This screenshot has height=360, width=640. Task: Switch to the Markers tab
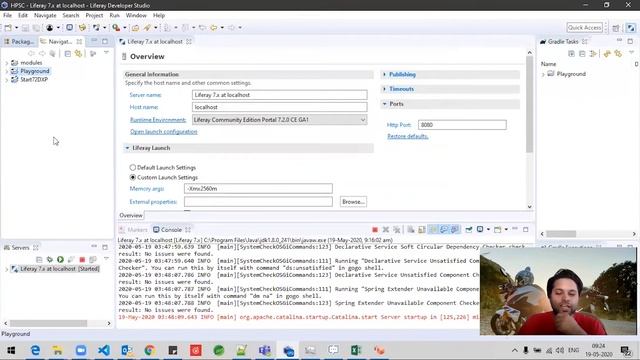[133, 230]
